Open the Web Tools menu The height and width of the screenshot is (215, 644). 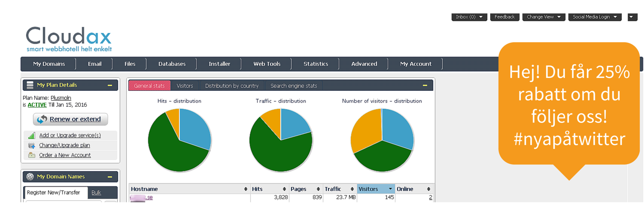(x=267, y=64)
